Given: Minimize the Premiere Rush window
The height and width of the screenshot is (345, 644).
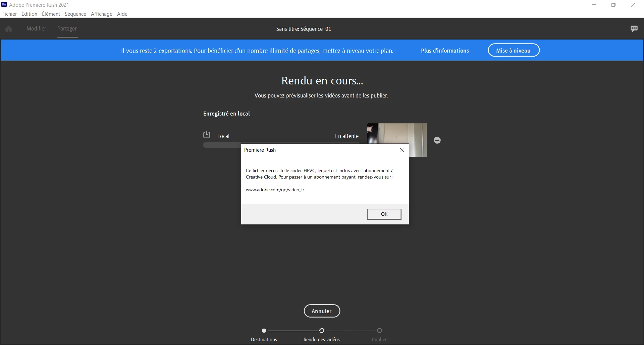Looking at the screenshot, I should point(594,5).
